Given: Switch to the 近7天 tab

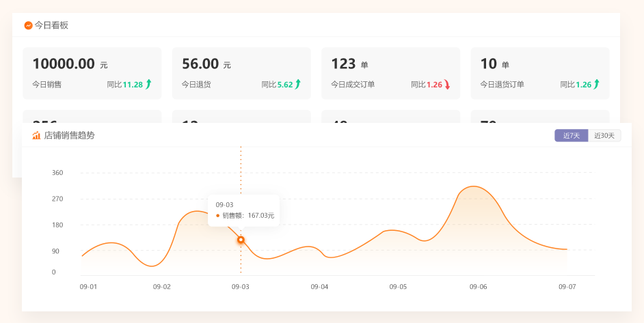Looking at the screenshot, I should click(x=571, y=136).
